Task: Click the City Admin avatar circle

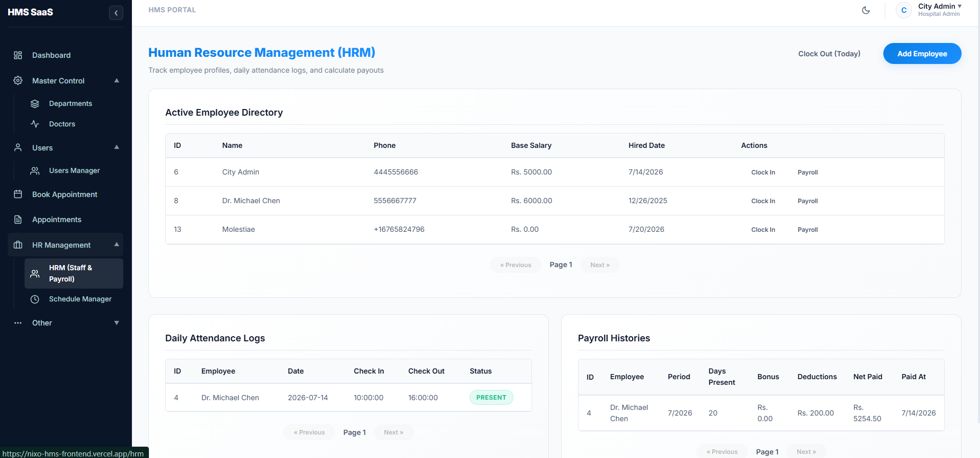Action: click(904, 10)
